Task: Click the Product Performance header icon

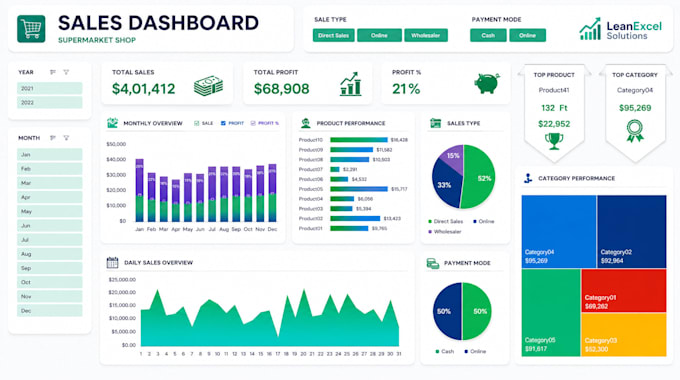Action: (306, 123)
